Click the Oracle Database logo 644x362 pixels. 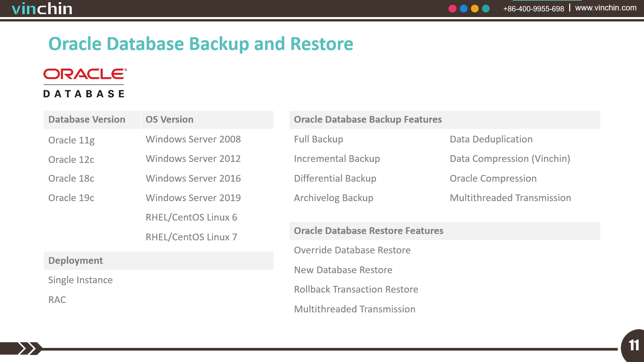pos(85,83)
